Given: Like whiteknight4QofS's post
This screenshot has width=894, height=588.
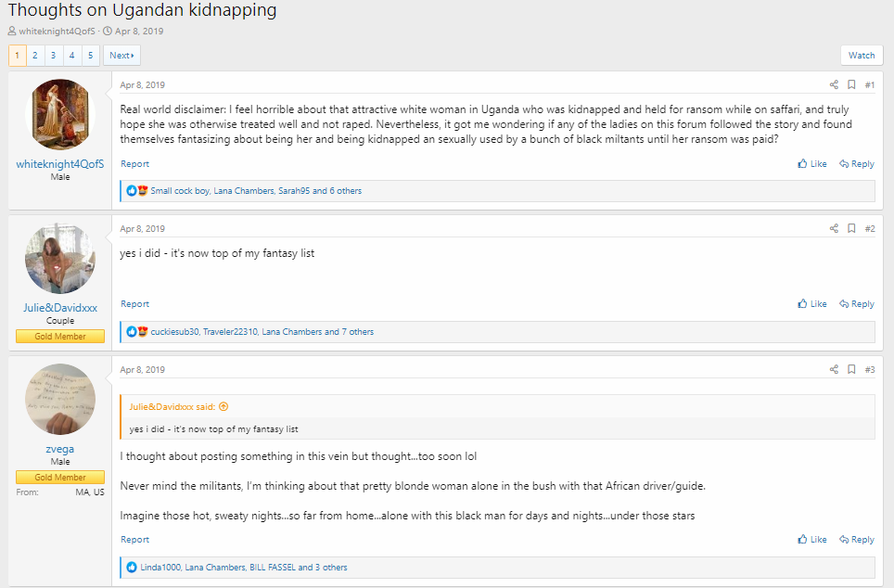Looking at the screenshot, I should [x=811, y=163].
